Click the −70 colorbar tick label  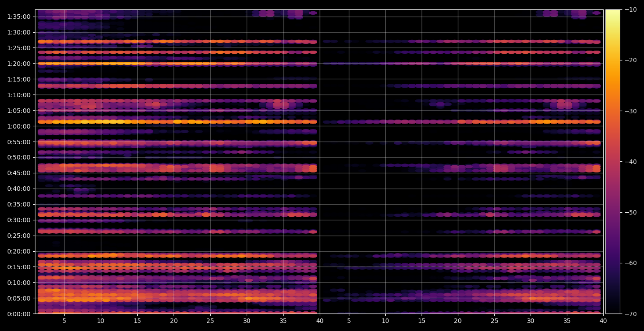630,314
